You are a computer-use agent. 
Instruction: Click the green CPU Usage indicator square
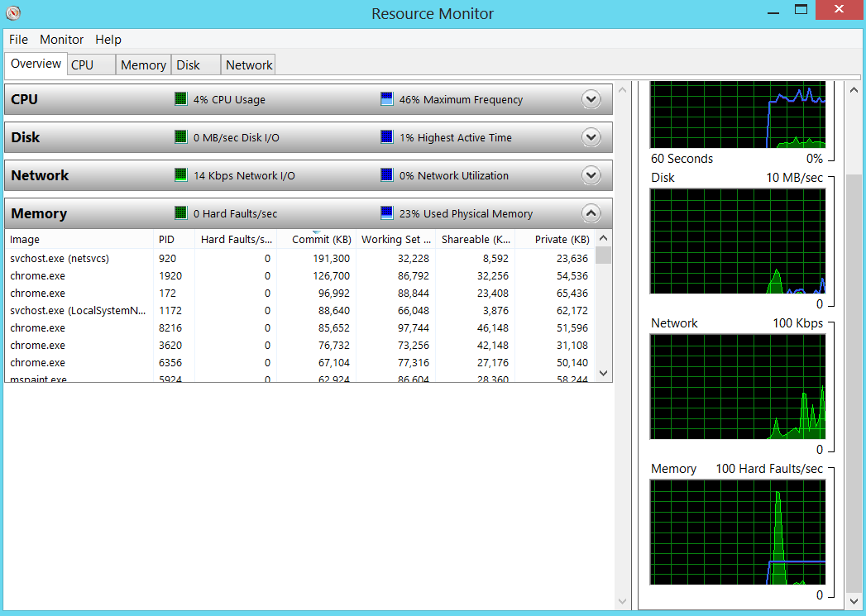pos(181,99)
